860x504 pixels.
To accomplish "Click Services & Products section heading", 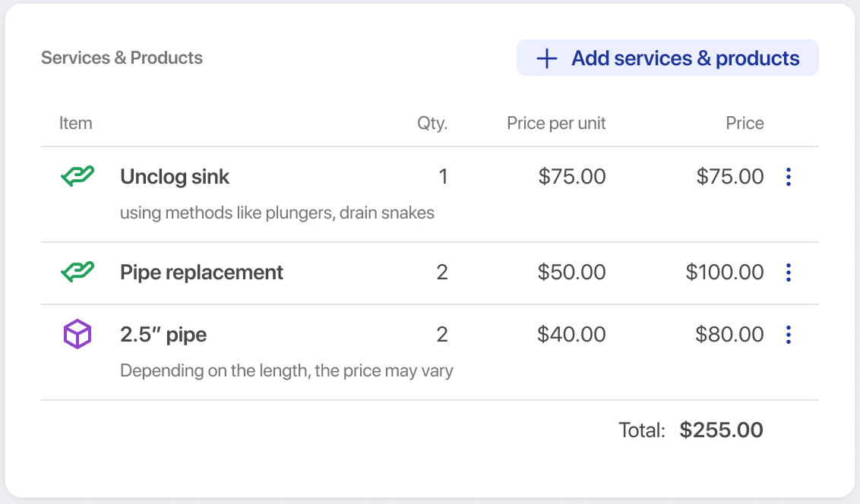I will [122, 58].
